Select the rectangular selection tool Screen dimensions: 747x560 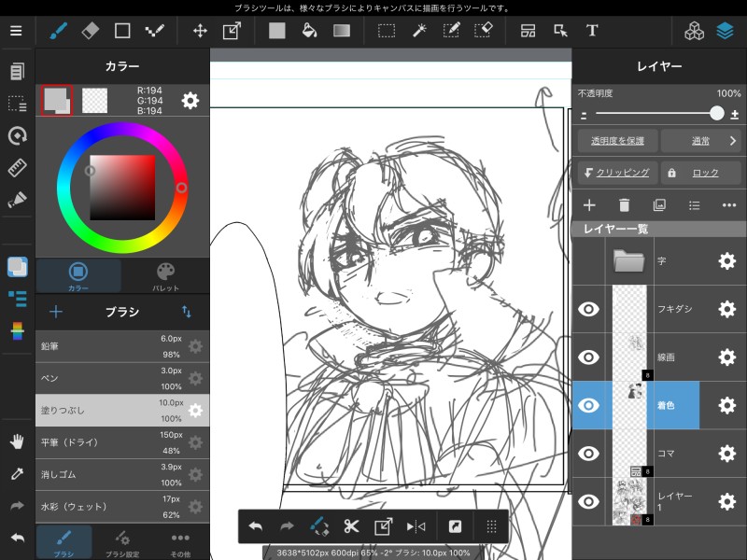tap(387, 32)
